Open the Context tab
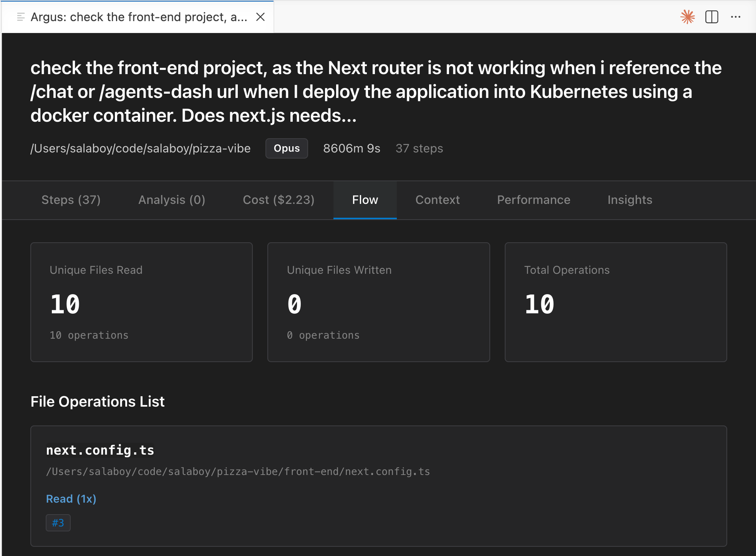This screenshot has width=756, height=556. (x=438, y=200)
